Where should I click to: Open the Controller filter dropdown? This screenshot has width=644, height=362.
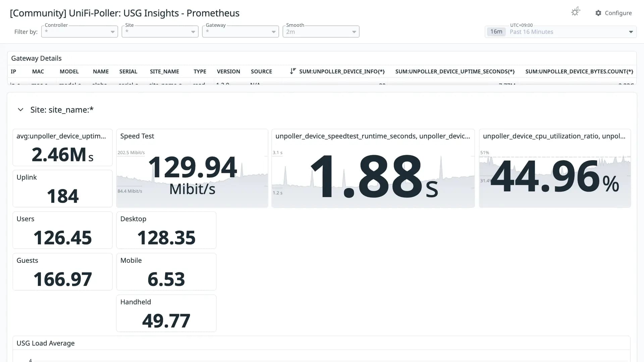tap(79, 32)
